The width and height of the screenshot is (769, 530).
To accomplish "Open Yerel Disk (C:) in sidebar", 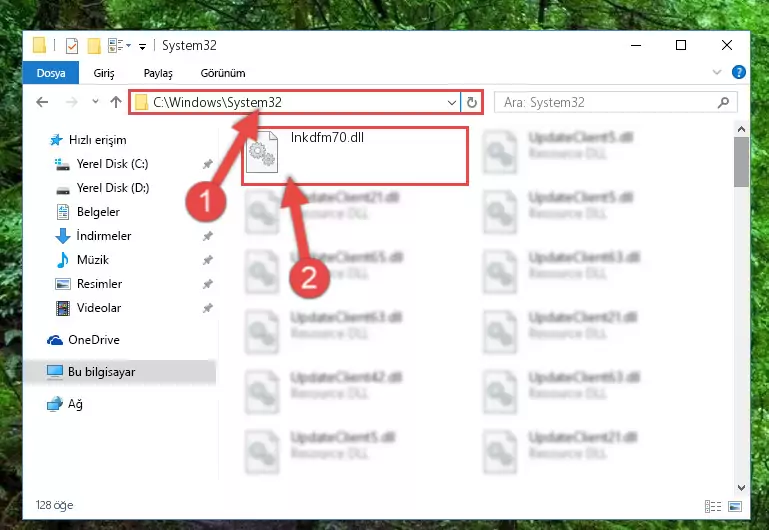I will pos(112,164).
